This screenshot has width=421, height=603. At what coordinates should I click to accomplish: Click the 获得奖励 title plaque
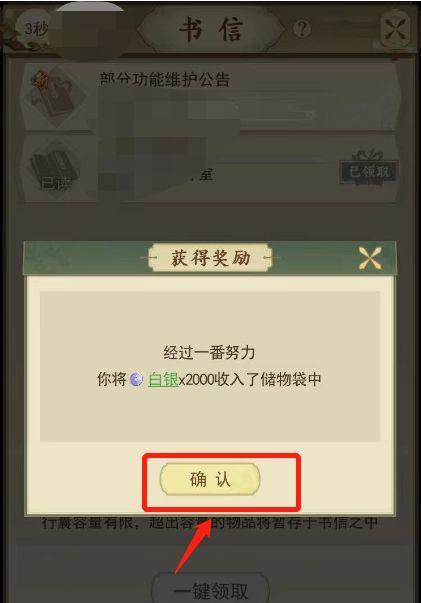(210, 258)
